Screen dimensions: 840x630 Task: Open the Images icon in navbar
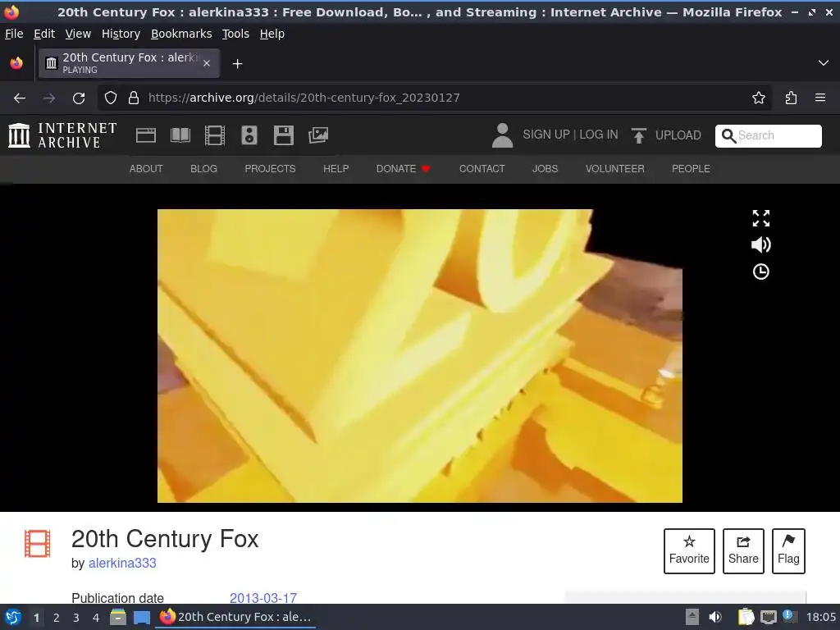pos(318,135)
